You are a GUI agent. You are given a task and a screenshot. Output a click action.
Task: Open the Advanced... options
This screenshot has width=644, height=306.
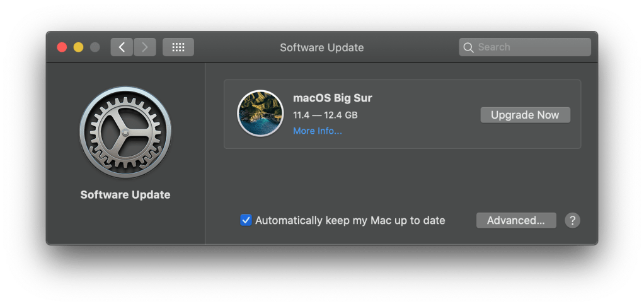516,220
